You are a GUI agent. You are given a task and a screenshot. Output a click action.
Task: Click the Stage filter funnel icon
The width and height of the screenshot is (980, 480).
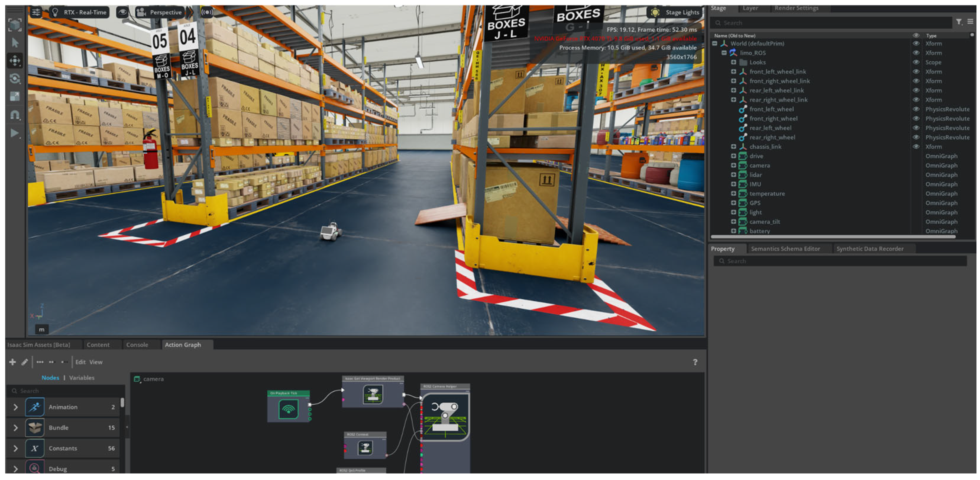[x=959, y=22]
